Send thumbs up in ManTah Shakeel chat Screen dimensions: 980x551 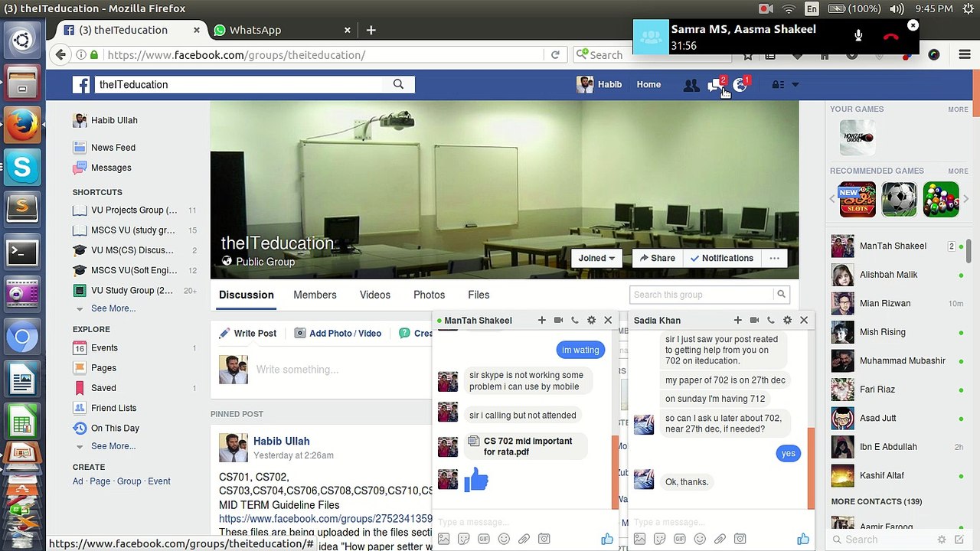pyautogui.click(x=607, y=539)
